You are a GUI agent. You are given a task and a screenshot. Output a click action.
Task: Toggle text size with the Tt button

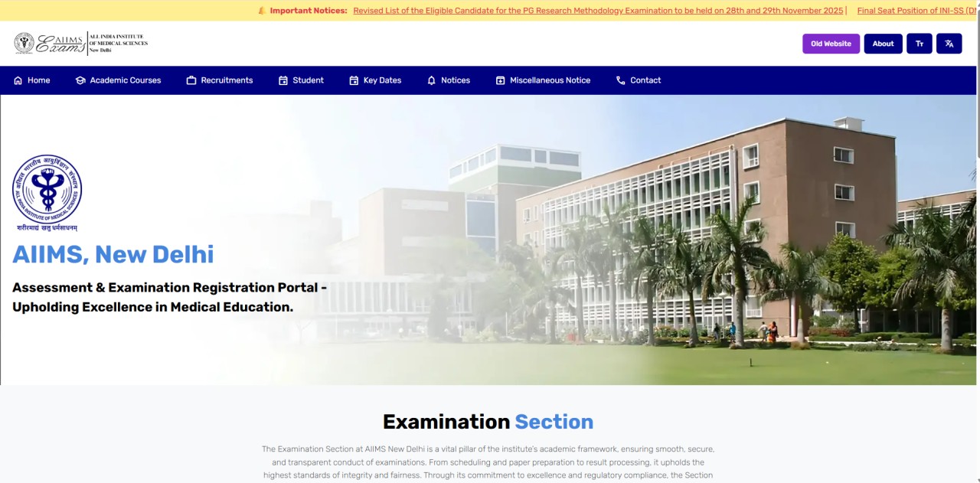pyautogui.click(x=920, y=44)
